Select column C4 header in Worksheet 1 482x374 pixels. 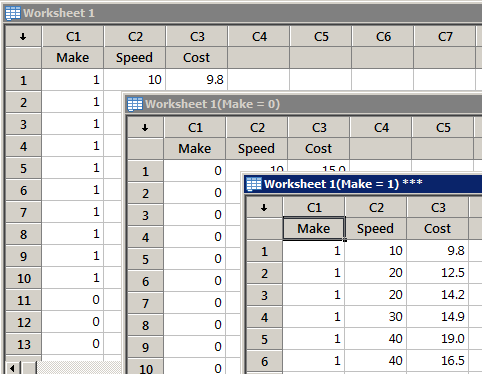pyautogui.click(x=259, y=37)
